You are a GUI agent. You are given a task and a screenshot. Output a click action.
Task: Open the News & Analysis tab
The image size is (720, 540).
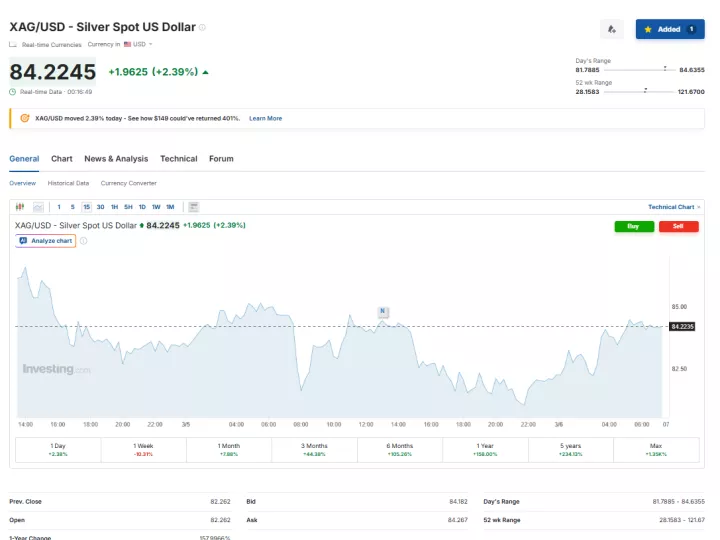click(x=116, y=159)
